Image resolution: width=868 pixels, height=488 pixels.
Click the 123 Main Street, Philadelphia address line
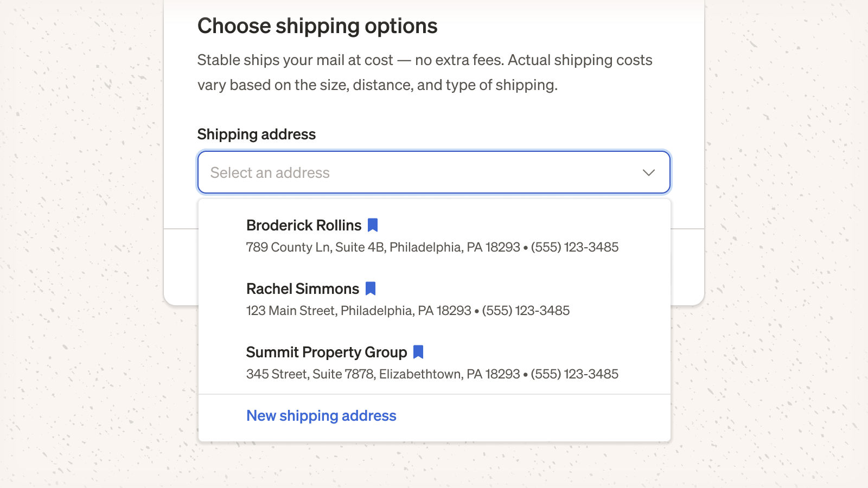coord(359,311)
